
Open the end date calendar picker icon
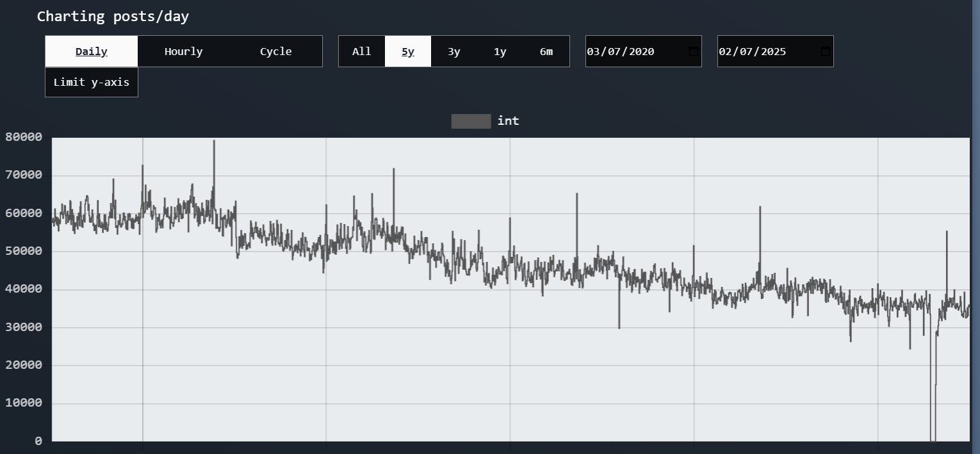tap(825, 51)
